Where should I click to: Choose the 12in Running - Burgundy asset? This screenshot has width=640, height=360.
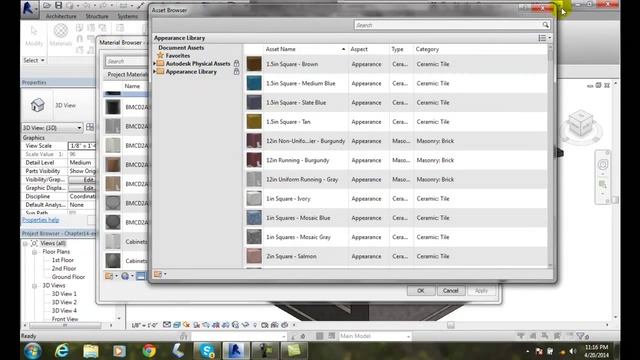[x=396, y=160]
